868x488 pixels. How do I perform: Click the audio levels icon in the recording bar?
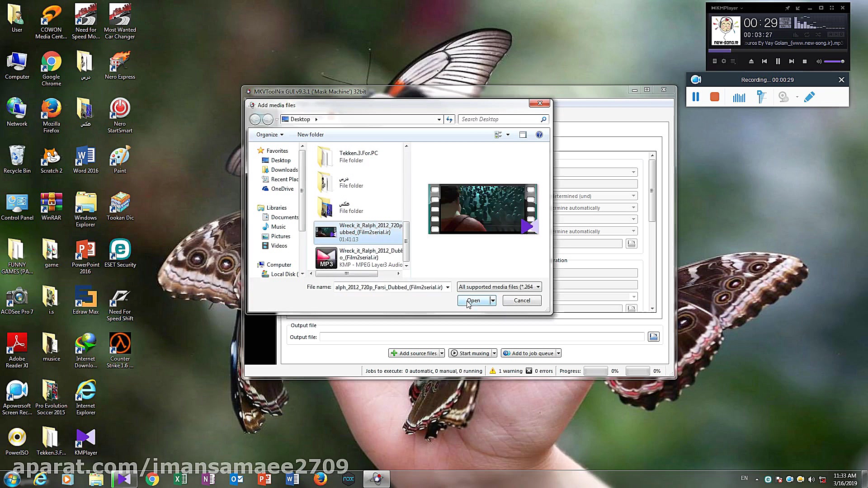pyautogui.click(x=739, y=96)
